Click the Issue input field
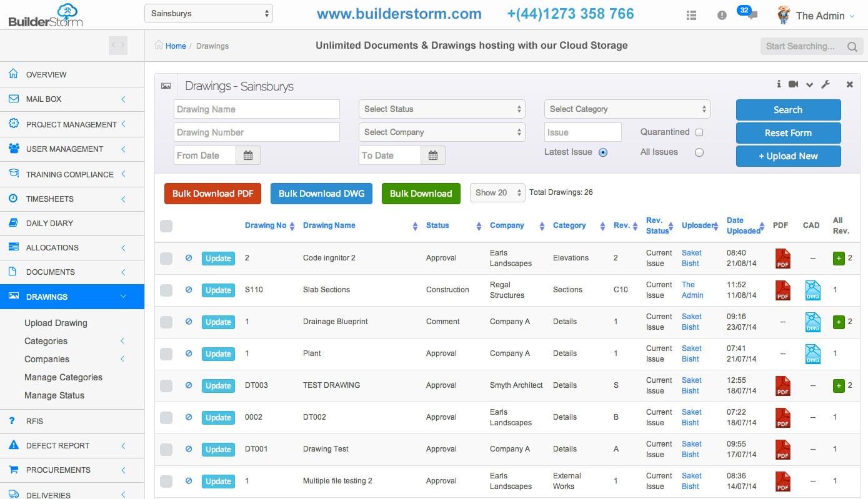The width and height of the screenshot is (868, 499). [583, 132]
